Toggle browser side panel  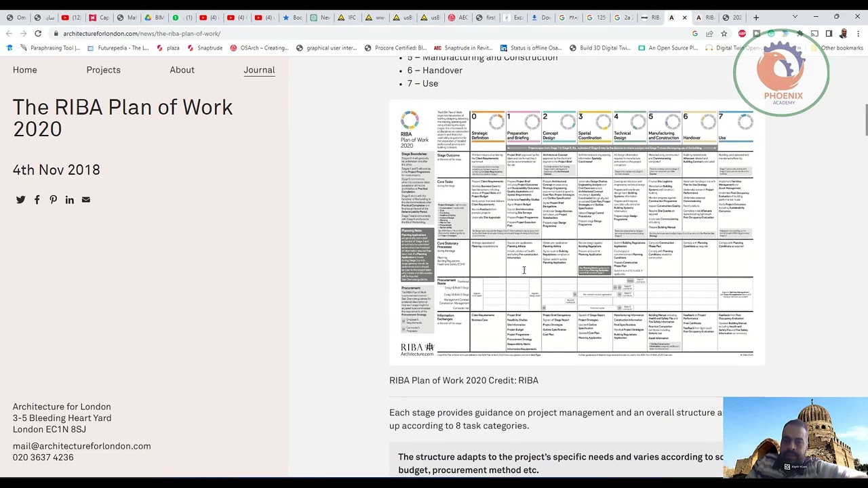[829, 33]
